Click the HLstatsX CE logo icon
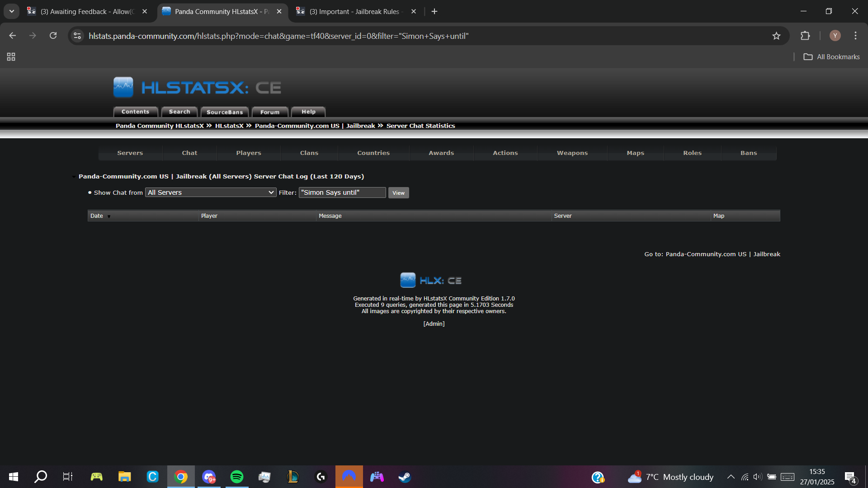This screenshot has height=488, width=868. [123, 87]
